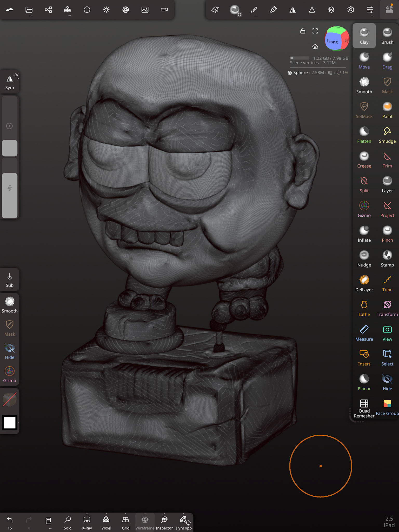Enter full screen mode

(x=315, y=31)
